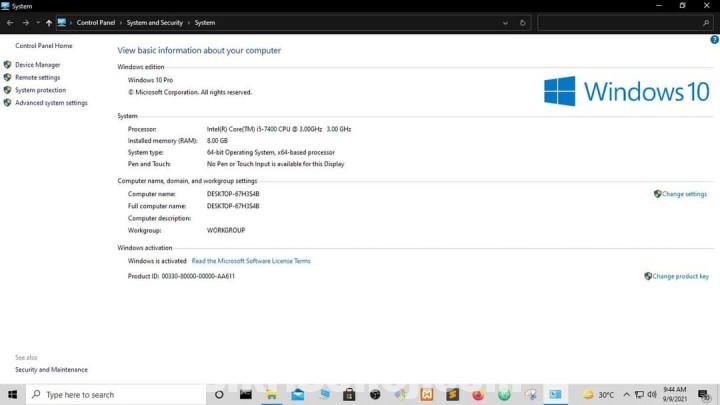The width and height of the screenshot is (720, 405).
Task: Click the Product ID 00330-80000-00000-AA611
Action: [181, 276]
